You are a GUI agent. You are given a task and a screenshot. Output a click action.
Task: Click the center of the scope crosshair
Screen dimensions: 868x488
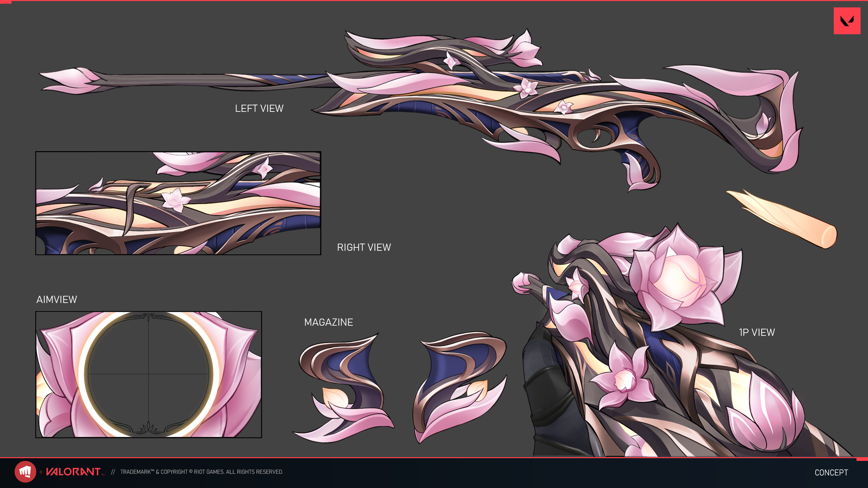click(x=149, y=374)
